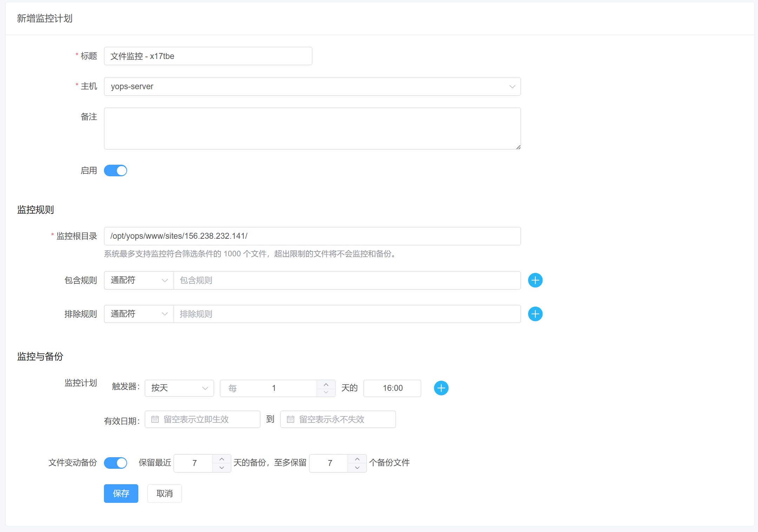Add another exclude rule with plus icon

coord(535,314)
